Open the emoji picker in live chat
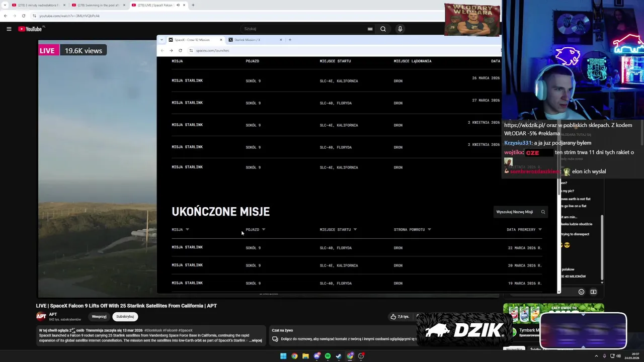The height and width of the screenshot is (362, 644). point(581,292)
